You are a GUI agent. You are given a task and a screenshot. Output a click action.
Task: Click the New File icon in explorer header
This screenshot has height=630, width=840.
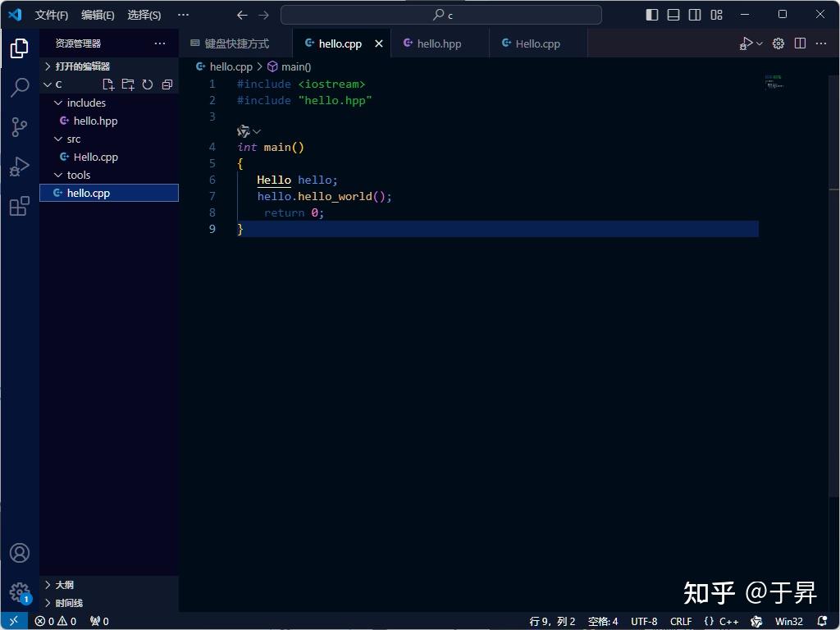coord(108,84)
